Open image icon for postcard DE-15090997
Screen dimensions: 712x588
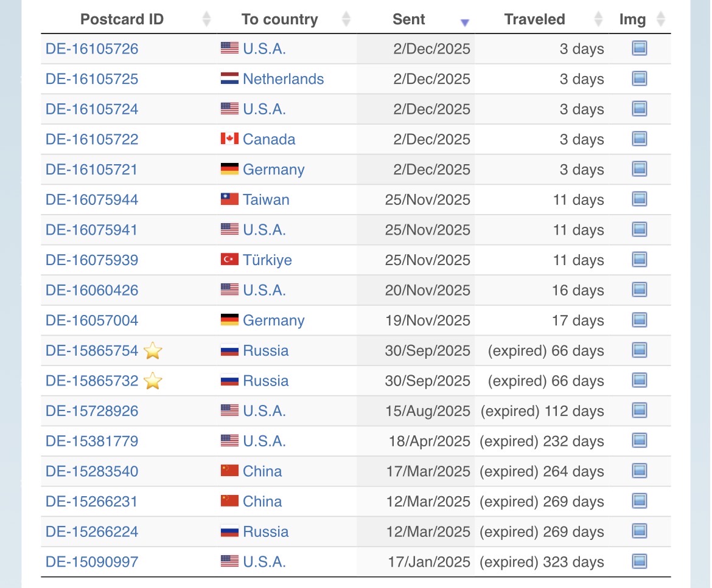tap(639, 561)
